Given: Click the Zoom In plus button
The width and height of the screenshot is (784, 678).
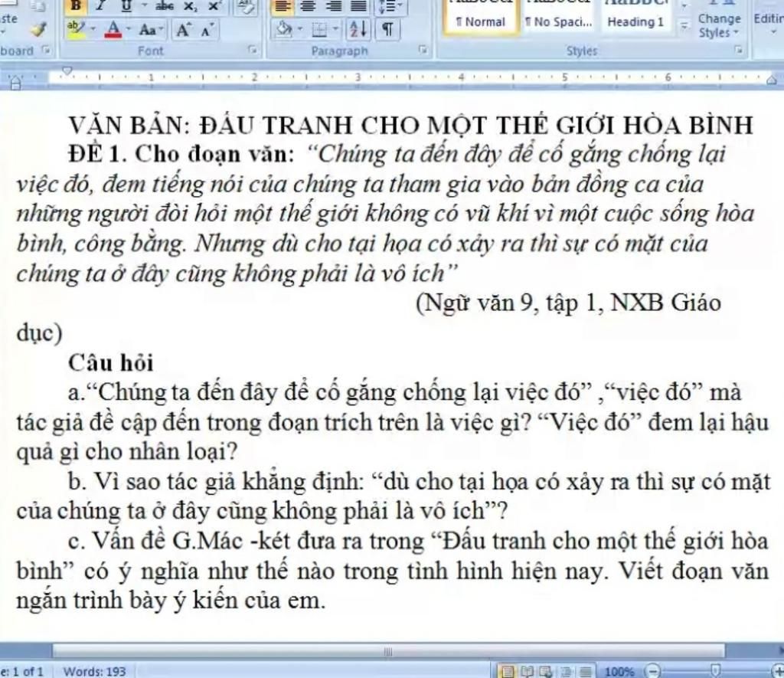Looking at the screenshot, I should tap(779, 671).
